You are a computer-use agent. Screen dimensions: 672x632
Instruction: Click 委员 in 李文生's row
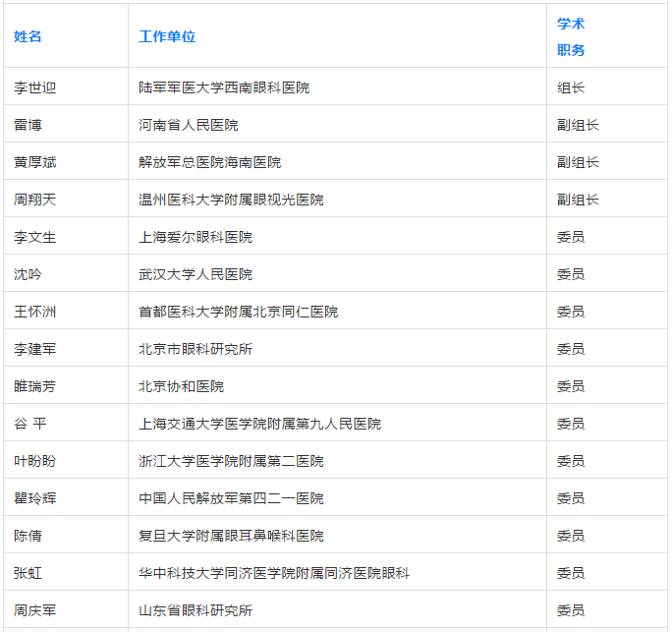click(571, 237)
